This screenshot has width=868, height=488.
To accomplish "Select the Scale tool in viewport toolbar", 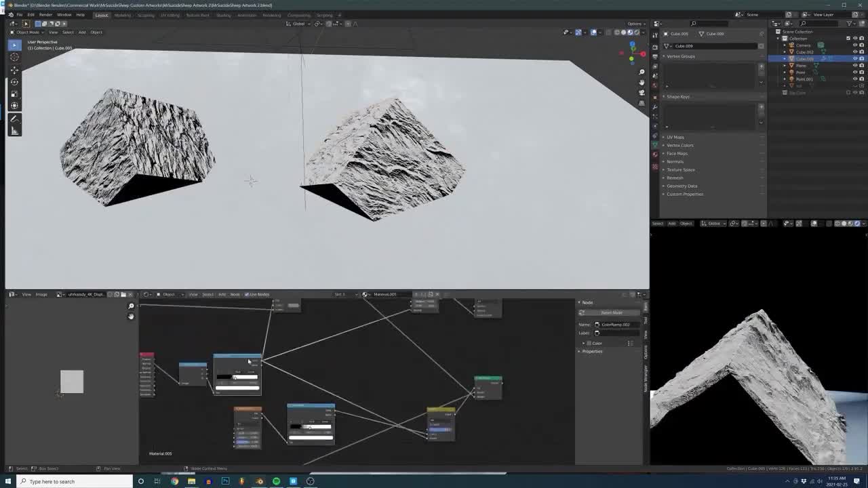I will coord(14,94).
